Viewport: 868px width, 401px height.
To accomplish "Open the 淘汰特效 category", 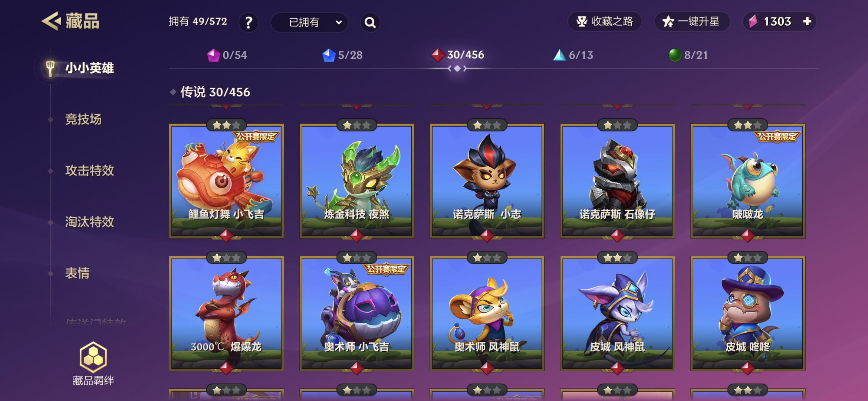I will click(x=89, y=222).
